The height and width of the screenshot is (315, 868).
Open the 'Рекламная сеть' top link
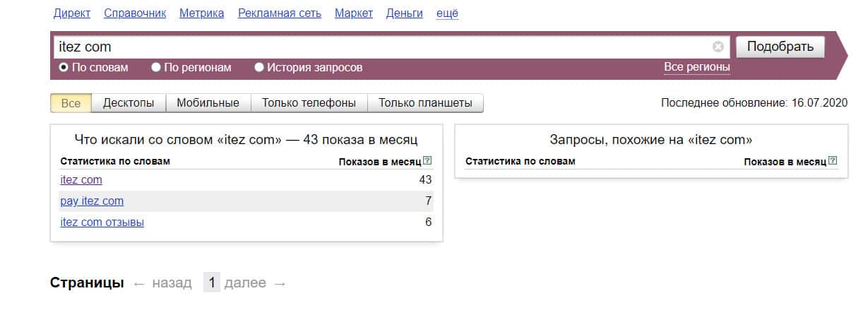click(280, 13)
